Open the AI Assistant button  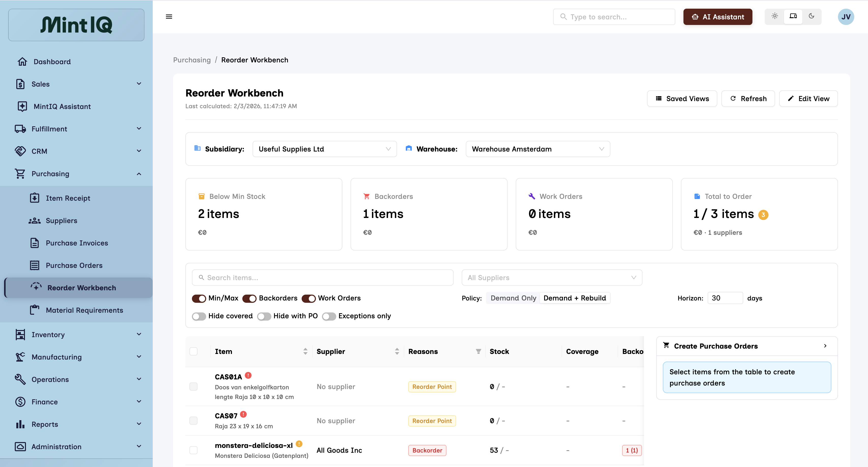[718, 17]
